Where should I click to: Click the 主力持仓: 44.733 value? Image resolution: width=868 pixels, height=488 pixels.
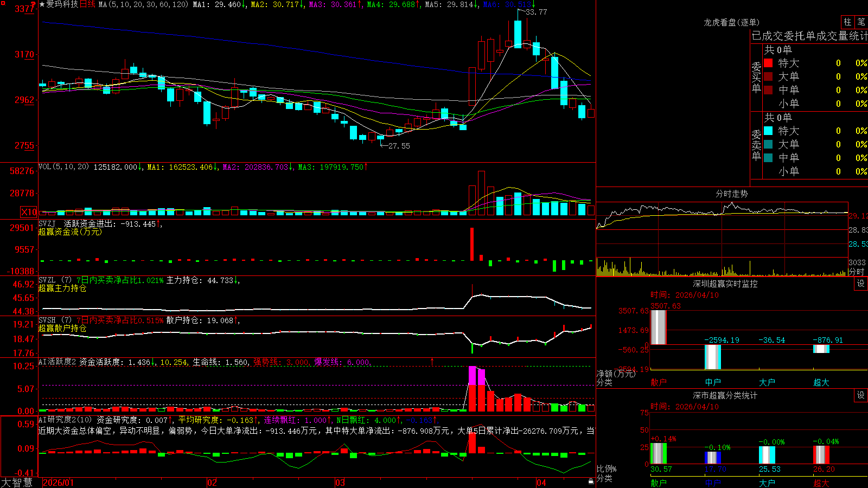coord(200,280)
